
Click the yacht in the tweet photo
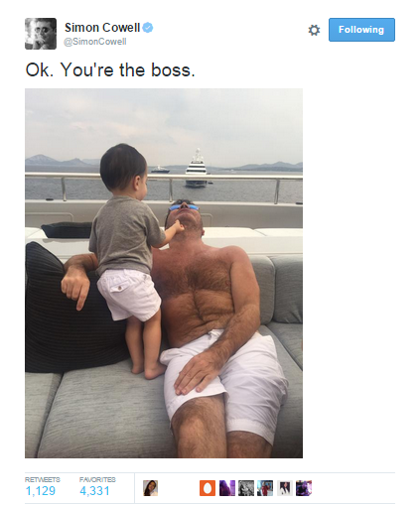[197, 168]
